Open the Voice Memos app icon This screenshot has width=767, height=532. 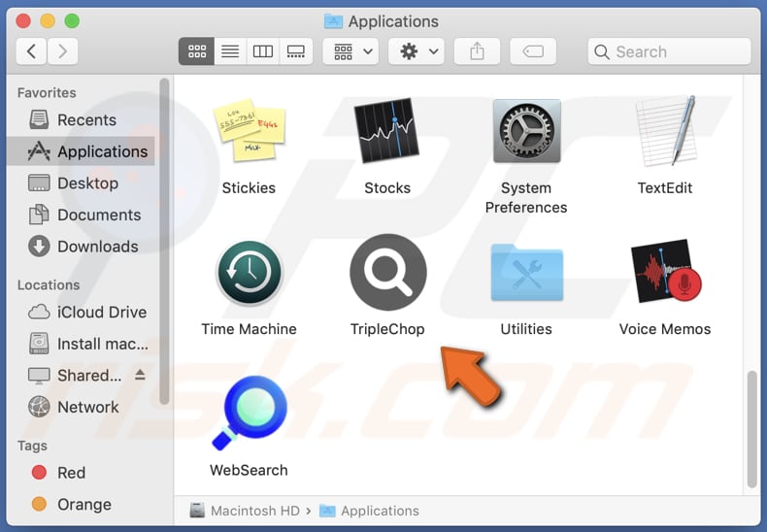click(666, 272)
